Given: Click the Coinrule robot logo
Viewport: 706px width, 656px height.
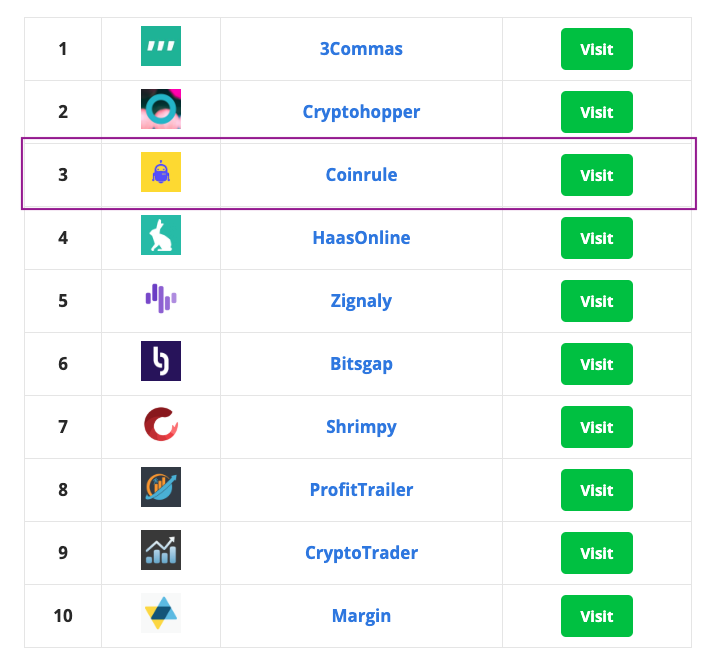Looking at the screenshot, I should point(161,172).
